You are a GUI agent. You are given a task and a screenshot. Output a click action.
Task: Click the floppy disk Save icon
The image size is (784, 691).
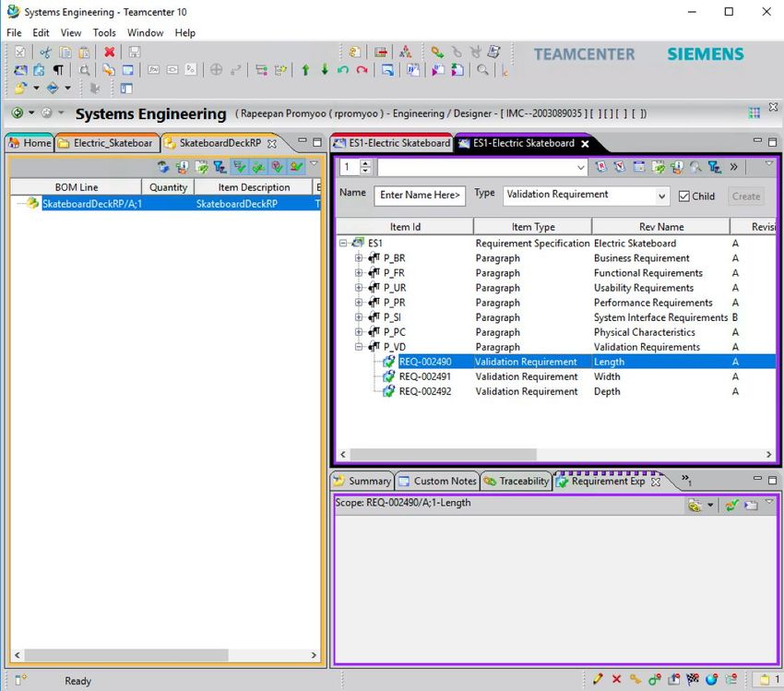[x=134, y=52]
